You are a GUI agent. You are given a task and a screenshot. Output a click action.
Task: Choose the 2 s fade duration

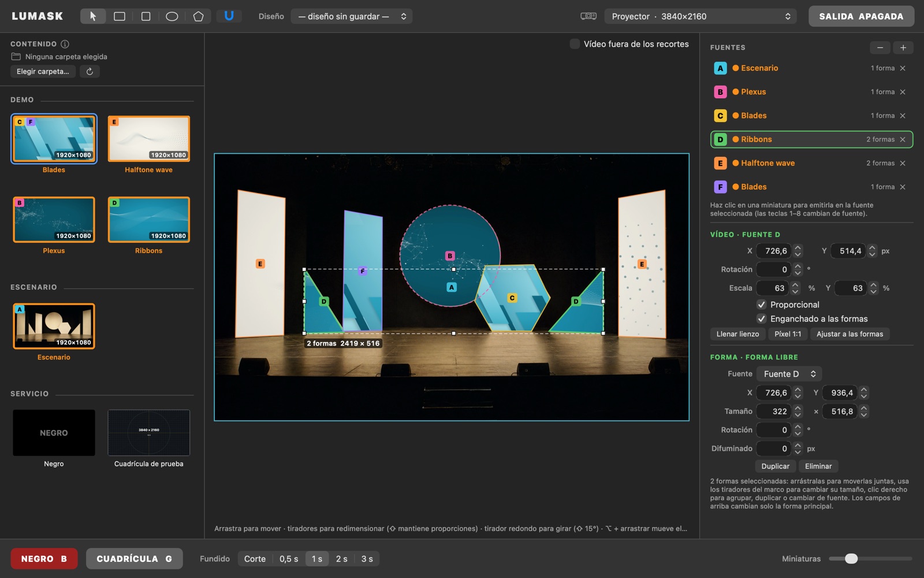[x=342, y=559]
